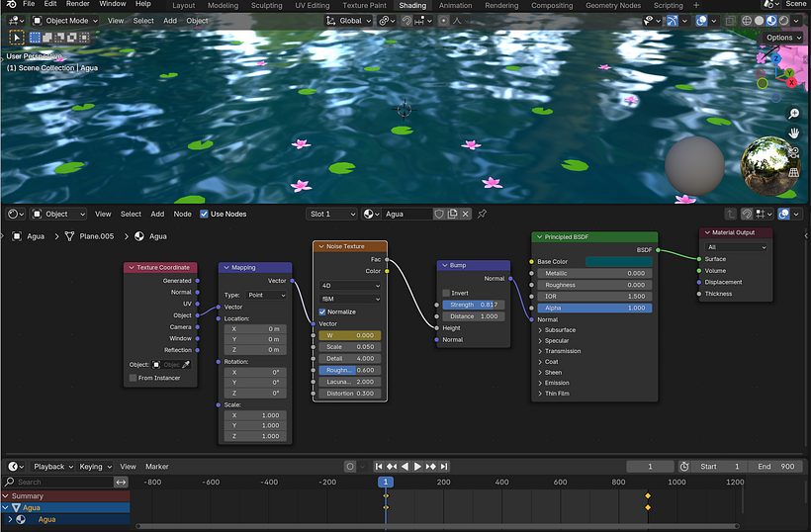811x532 pixels.
Task: Open Material Output target All dropdown
Action: [736, 247]
